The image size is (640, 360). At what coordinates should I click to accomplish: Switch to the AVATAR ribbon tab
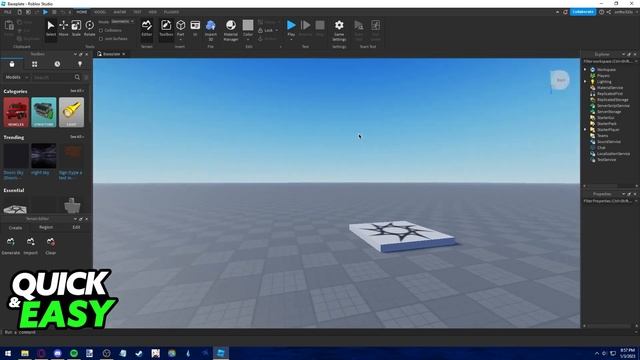pos(120,12)
